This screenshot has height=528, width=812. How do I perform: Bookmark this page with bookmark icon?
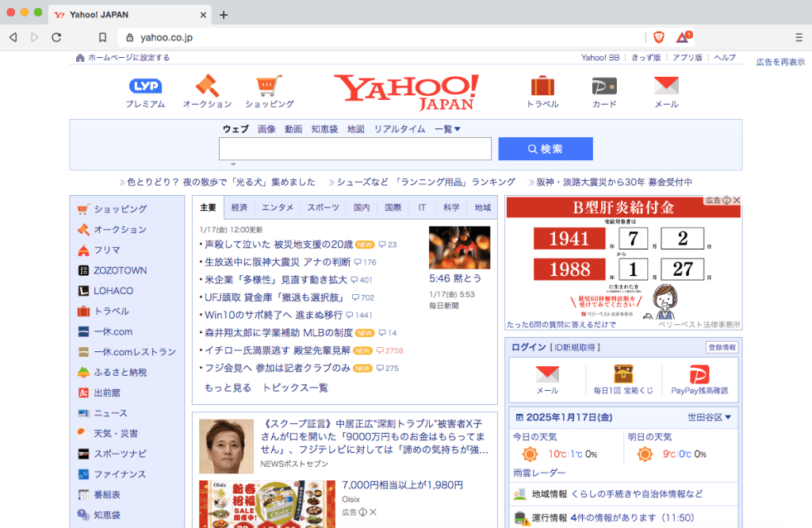click(x=102, y=37)
